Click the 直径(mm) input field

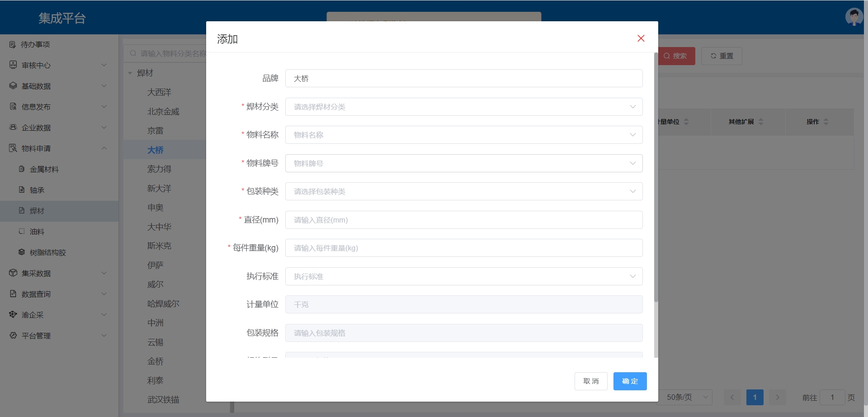463,220
